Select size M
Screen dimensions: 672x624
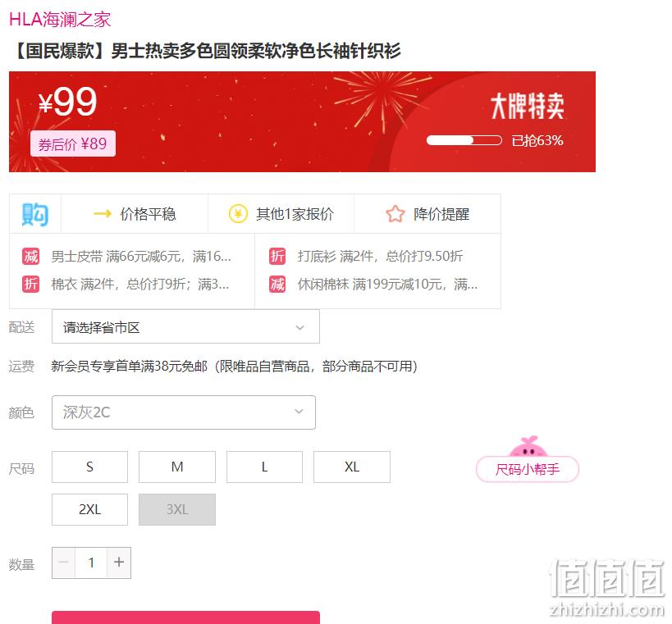177,467
